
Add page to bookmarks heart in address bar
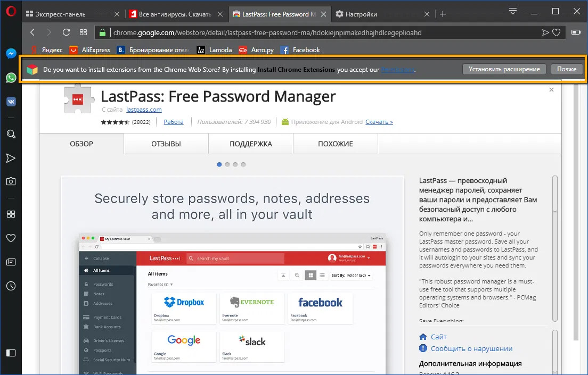557,32
